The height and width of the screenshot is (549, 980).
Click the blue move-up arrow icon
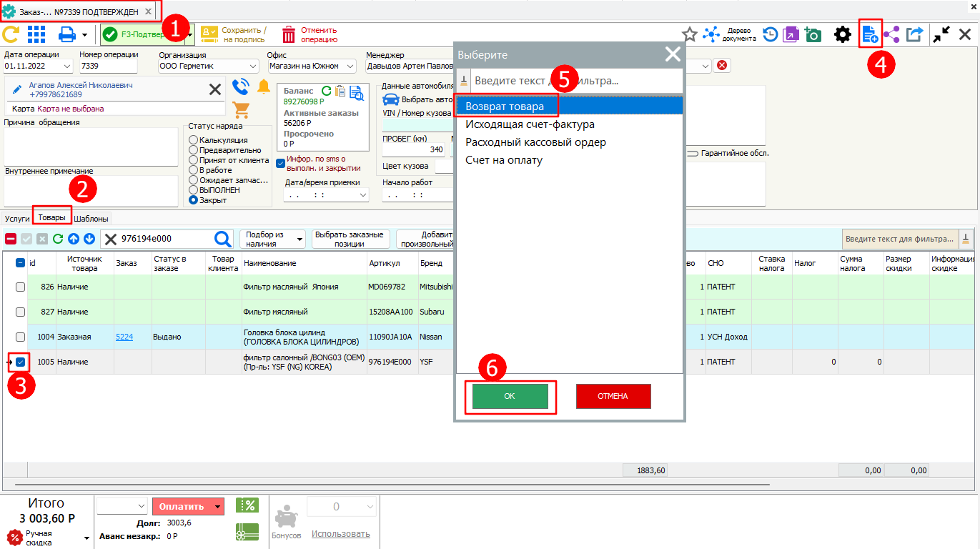tap(74, 239)
